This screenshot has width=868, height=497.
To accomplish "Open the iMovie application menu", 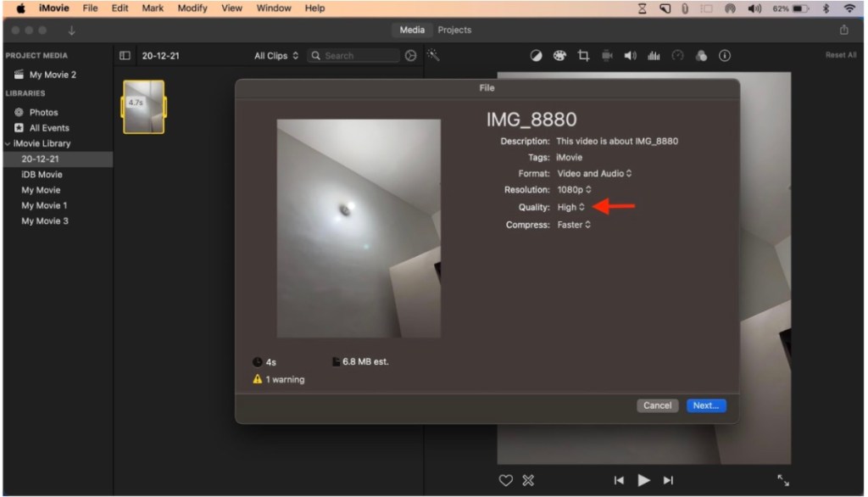I will [x=53, y=8].
